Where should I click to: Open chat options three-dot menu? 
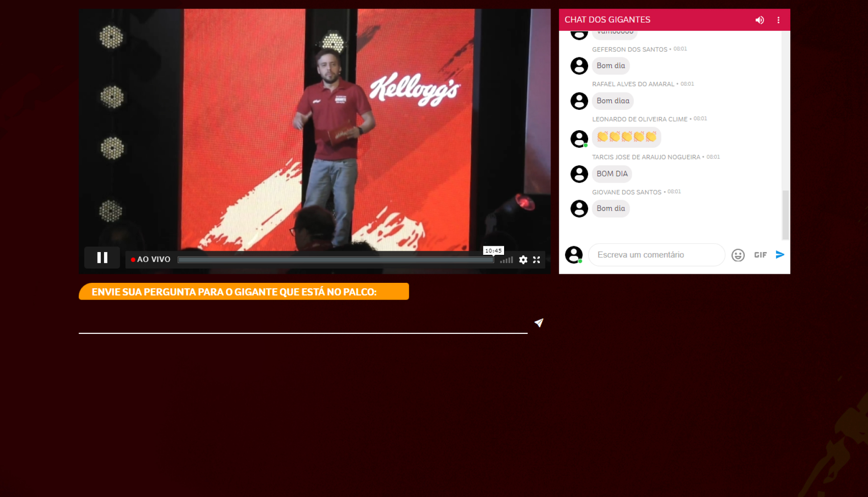778,20
